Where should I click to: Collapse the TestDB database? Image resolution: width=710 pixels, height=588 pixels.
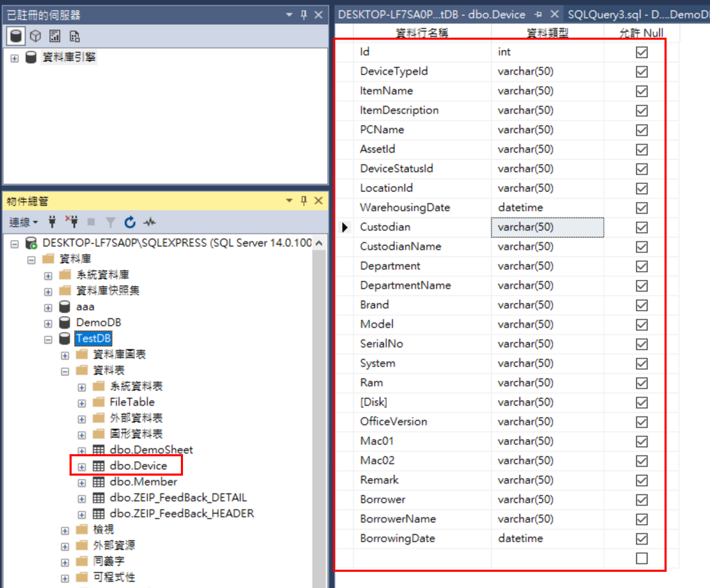(x=48, y=339)
